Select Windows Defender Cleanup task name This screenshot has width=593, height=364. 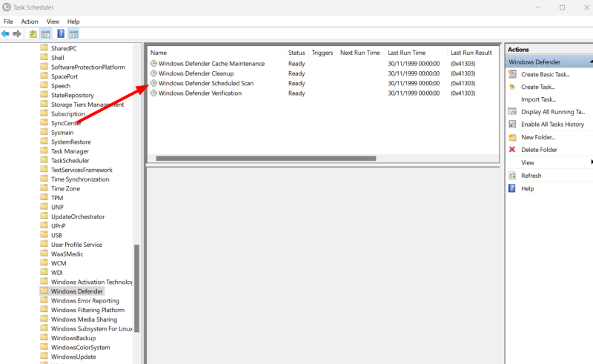(196, 73)
